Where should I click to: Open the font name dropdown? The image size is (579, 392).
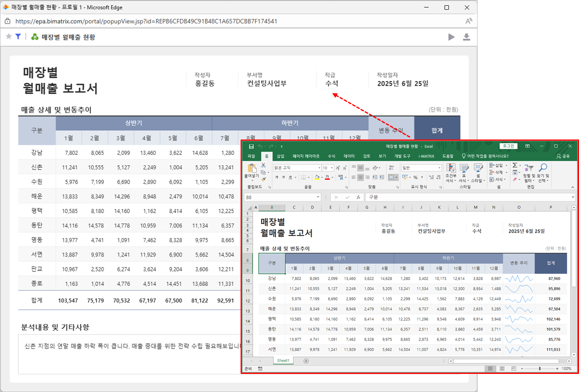point(319,168)
